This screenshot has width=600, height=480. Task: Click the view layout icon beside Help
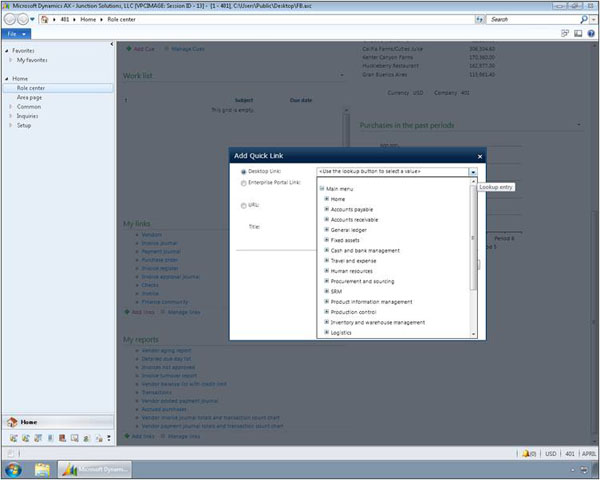click(578, 34)
